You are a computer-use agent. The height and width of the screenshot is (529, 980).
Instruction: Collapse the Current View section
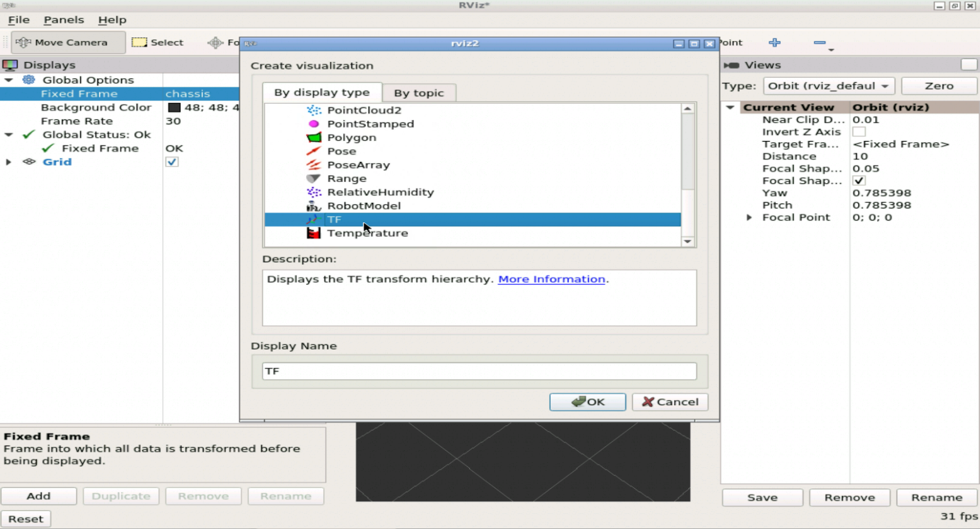[x=730, y=107]
